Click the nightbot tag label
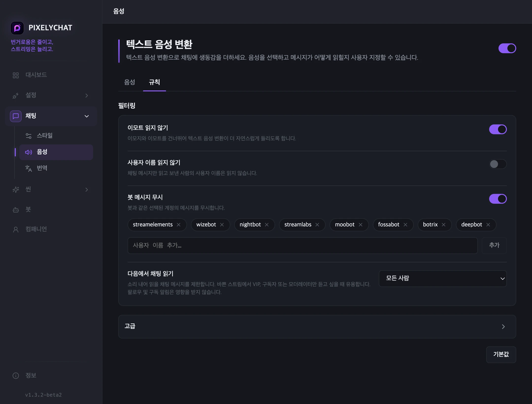 tap(250, 225)
